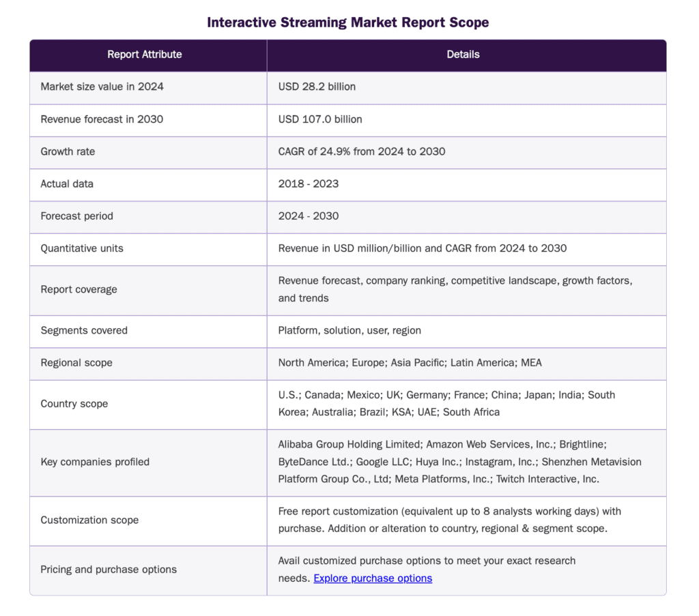Click the Pricing and purchase options label

(x=109, y=570)
